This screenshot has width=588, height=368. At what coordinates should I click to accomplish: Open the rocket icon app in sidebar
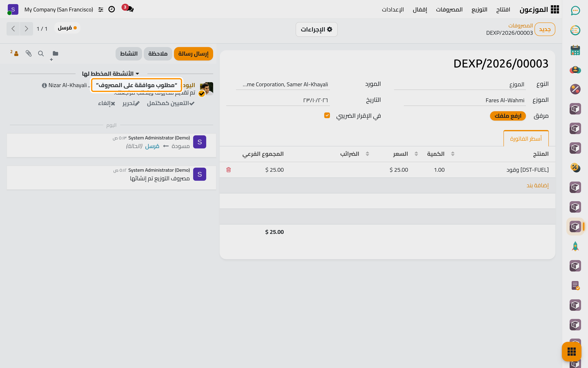click(x=575, y=246)
